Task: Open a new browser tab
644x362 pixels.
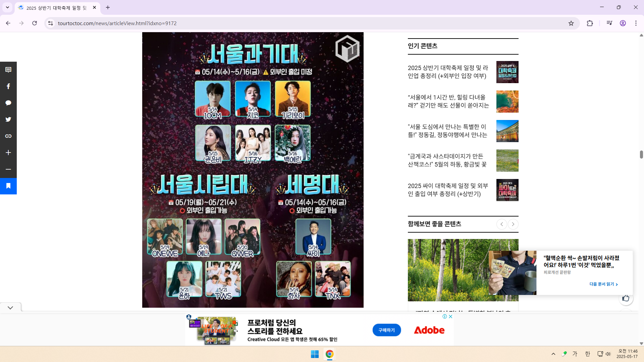Action: pyautogui.click(x=108, y=7)
